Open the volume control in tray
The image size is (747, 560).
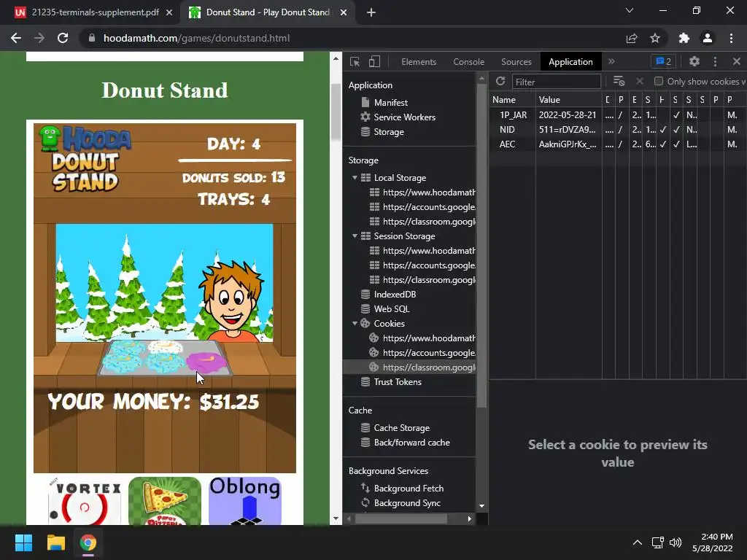pyautogui.click(x=676, y=542)
